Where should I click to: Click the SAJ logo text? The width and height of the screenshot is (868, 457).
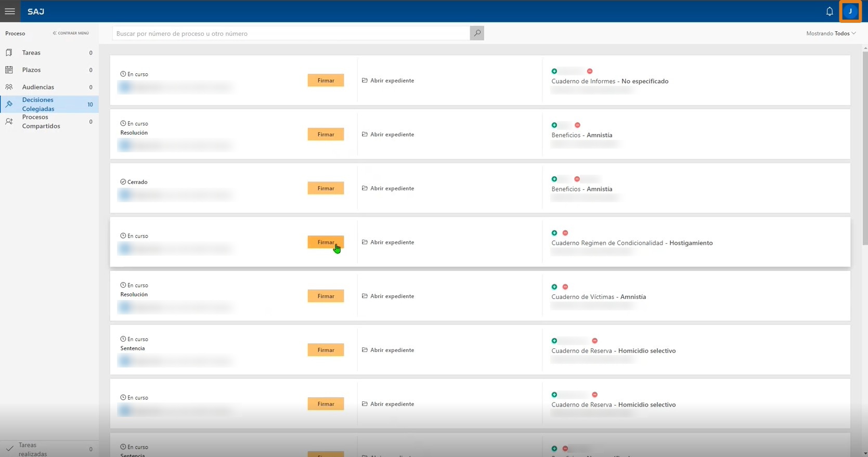36,11
